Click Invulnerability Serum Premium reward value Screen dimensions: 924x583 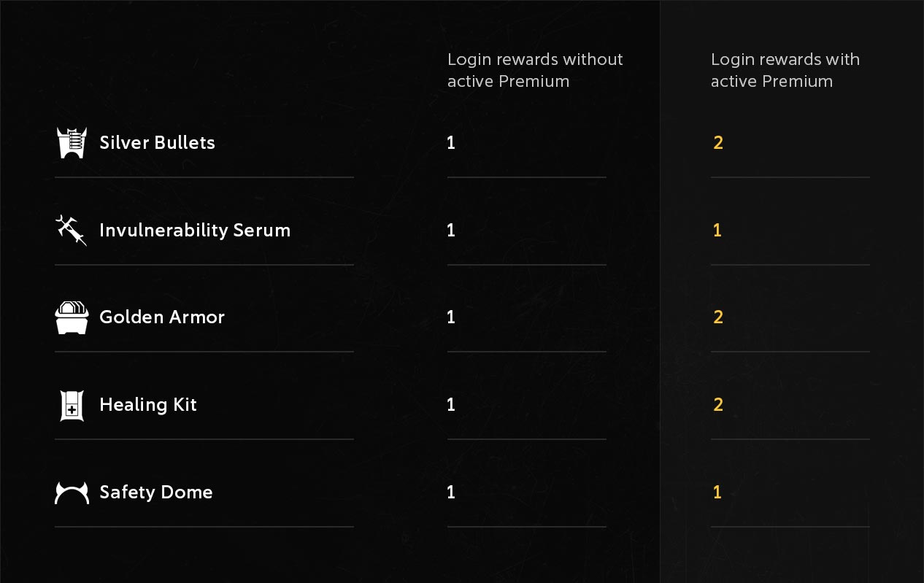coord(717,230)
